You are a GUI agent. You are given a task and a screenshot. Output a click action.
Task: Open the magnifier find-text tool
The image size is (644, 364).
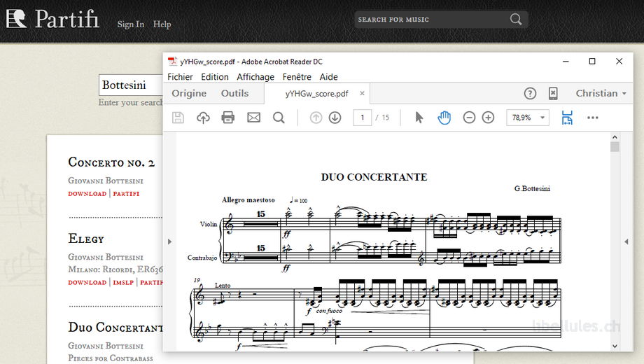click(x=279, y=118)
